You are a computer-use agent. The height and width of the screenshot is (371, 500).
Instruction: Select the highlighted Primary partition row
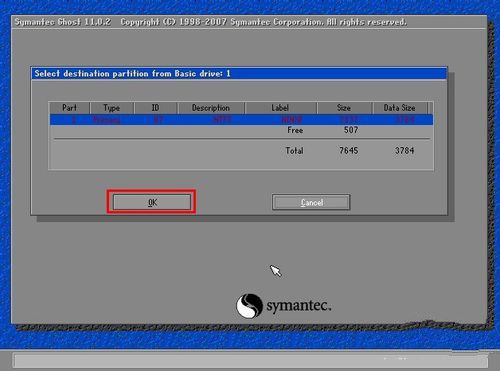(x=241, y=119)
